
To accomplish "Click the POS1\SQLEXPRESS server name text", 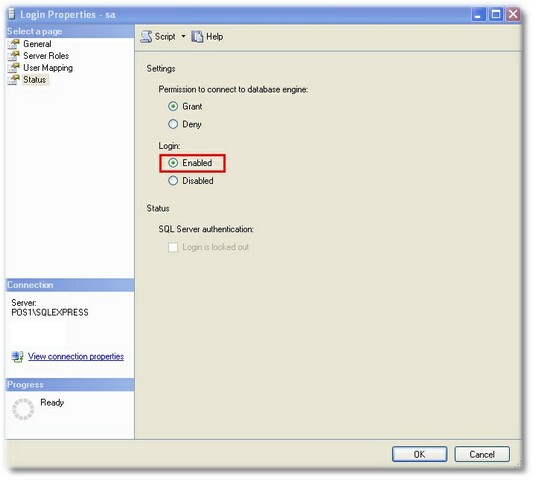I will [50, 312].
